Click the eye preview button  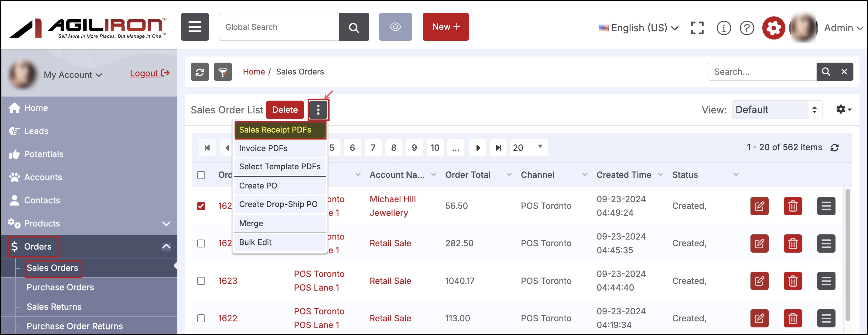pyautogui.click(x=395, y=27)
